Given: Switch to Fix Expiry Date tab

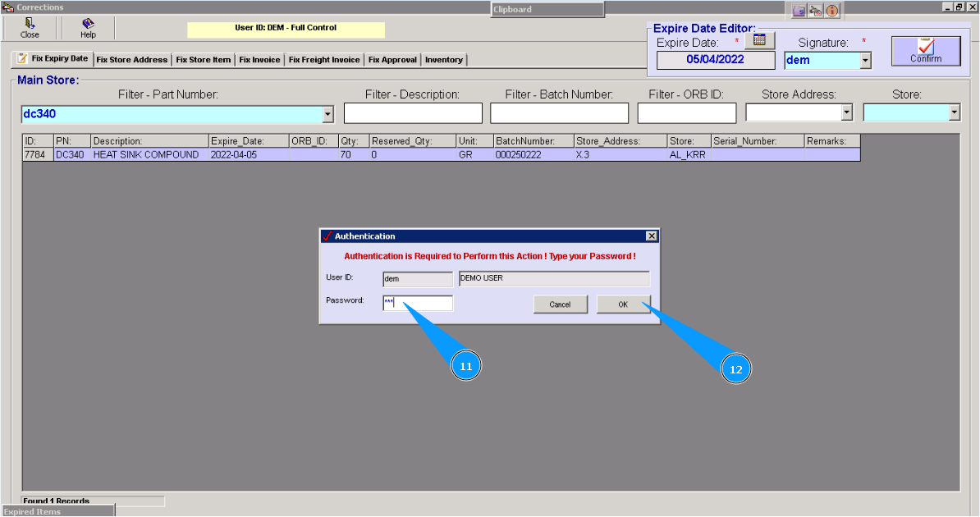Looking at the screenshot, I should [53, 59].
